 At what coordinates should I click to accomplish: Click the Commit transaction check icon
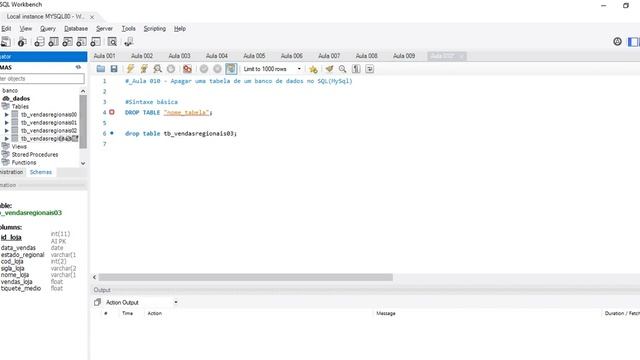pyautogui.click(x=204, y=69)
